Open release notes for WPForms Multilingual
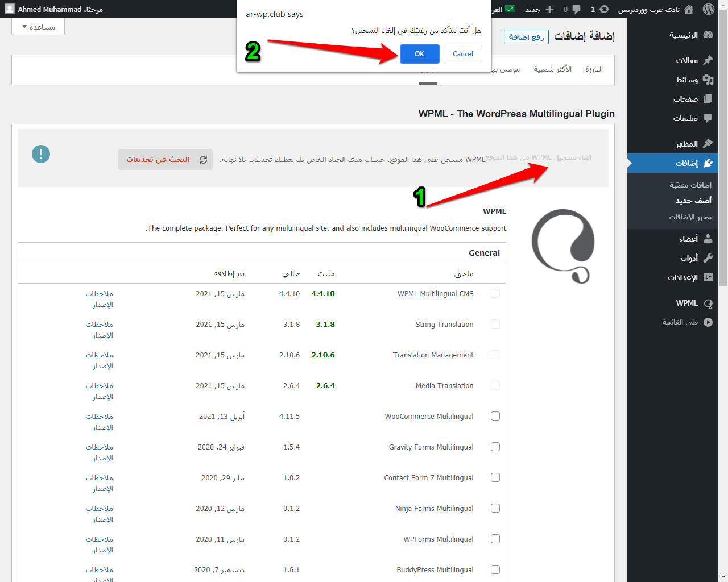Viewport: 728px width, 582px height. pos(100,544)
